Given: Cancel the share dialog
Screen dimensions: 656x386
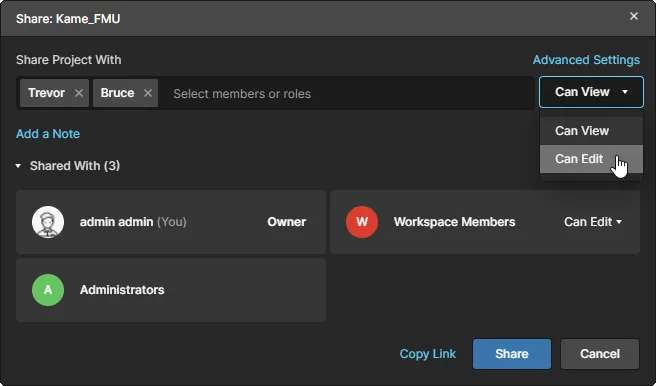Looking at the screenshot, I should tap(600, 354).
